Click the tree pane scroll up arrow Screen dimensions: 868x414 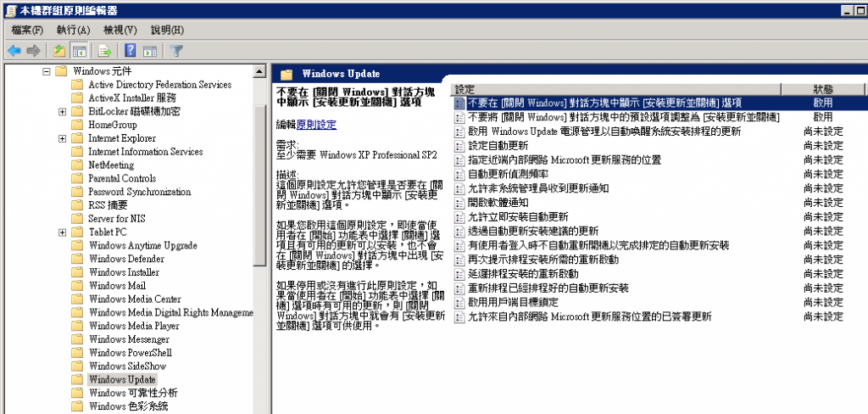(x=259, y=71)
